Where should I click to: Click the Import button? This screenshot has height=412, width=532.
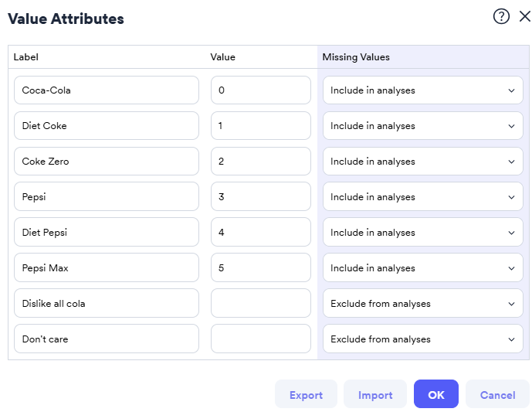click(x=375, y=394)
